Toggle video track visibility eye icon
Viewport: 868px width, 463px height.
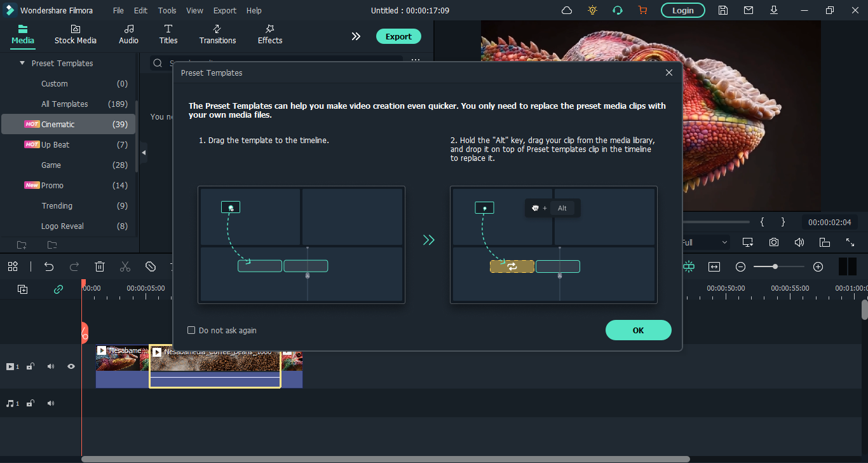click(x=71, y=366)
